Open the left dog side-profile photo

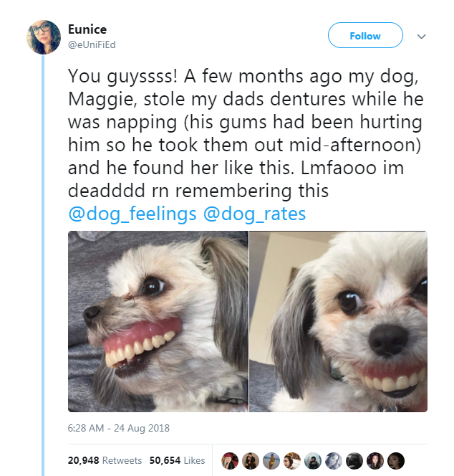(158, 321)
